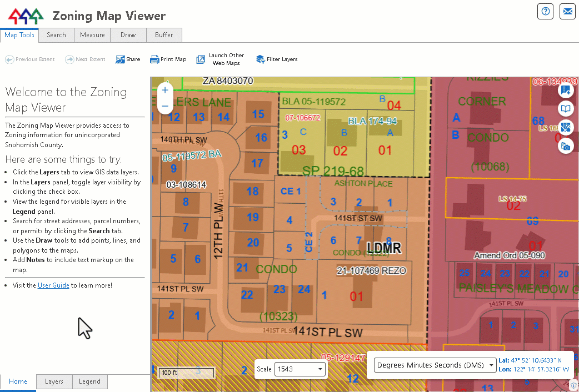Select the Home tab at bottom
Image resolution: width=579 pixels, height=392 pixels.
pos(18,381)
